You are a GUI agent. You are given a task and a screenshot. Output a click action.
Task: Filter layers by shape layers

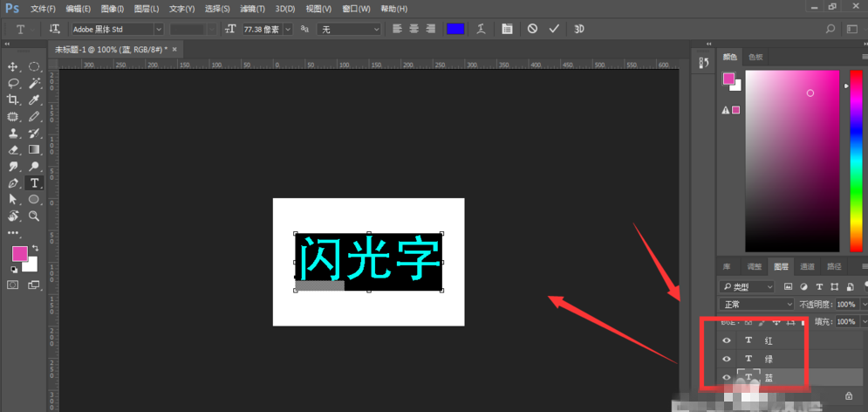point(835,286)
